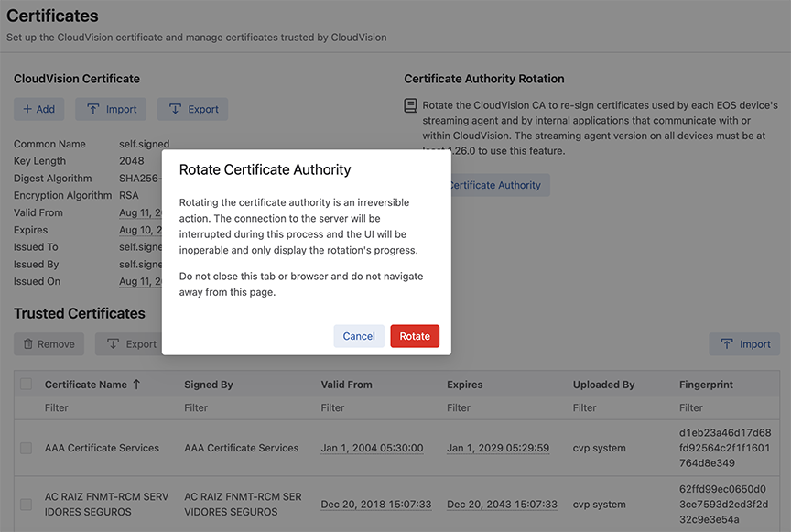Click Add under CloudVision Certificate
The width and height of the screenshot is (791, 532).
[38, 109]
